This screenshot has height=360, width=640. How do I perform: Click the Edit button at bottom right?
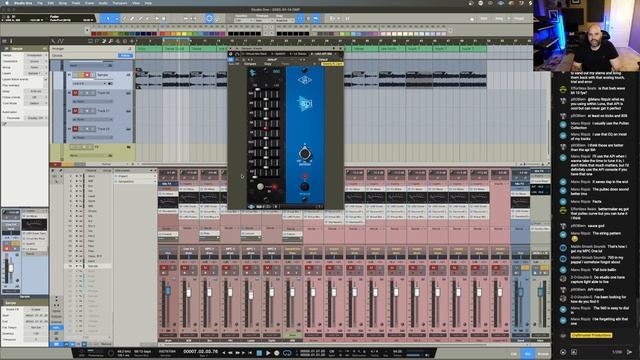[514, 354]
